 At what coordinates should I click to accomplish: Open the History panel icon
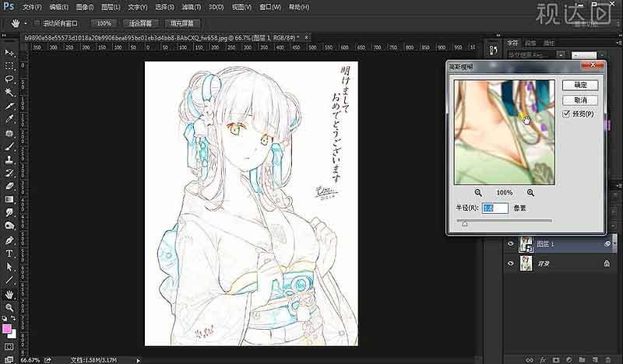coord(494,51)
